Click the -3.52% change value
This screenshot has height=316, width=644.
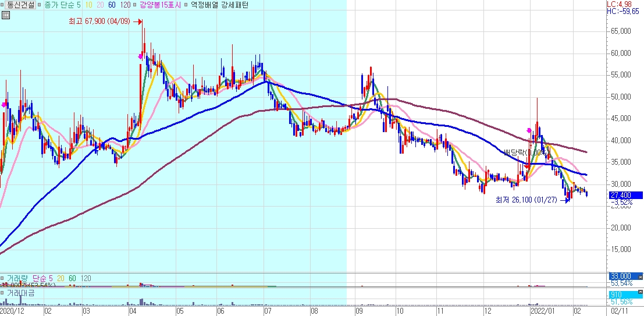point(621,202)
